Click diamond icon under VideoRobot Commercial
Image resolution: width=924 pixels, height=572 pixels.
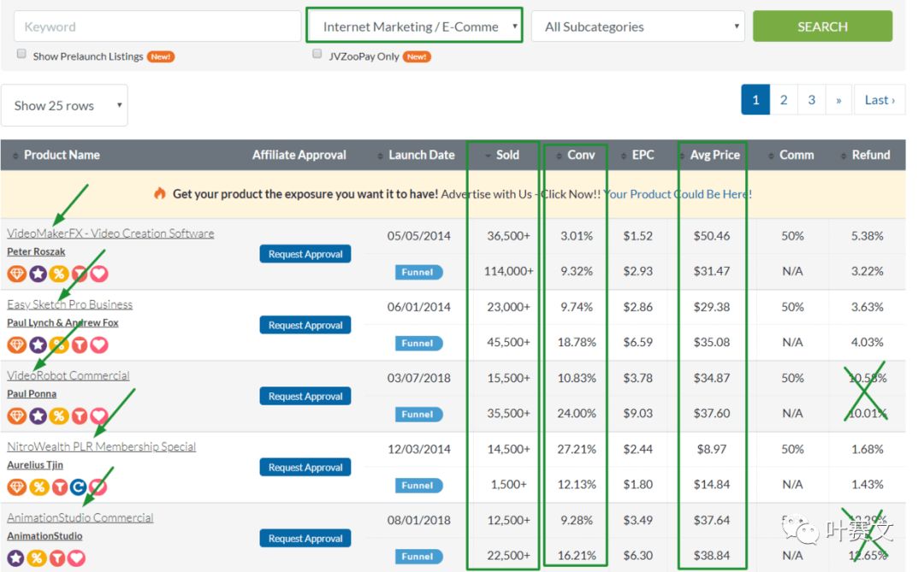pyautogui.click(x=17, y=416)
